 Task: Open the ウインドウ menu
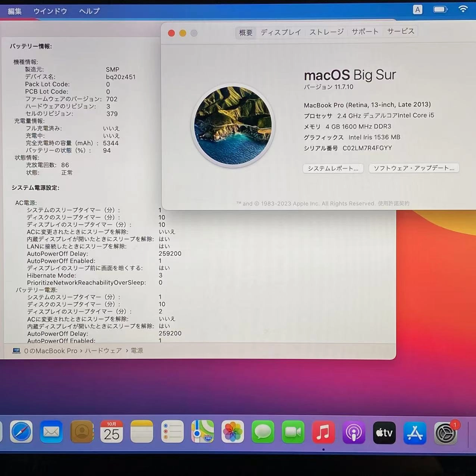click(50, 11)
